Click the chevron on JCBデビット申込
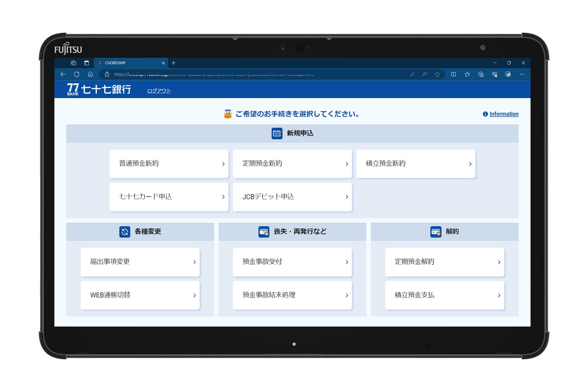Image resolution: width=588 pixels, height=392 pixels. pos(347,197)
